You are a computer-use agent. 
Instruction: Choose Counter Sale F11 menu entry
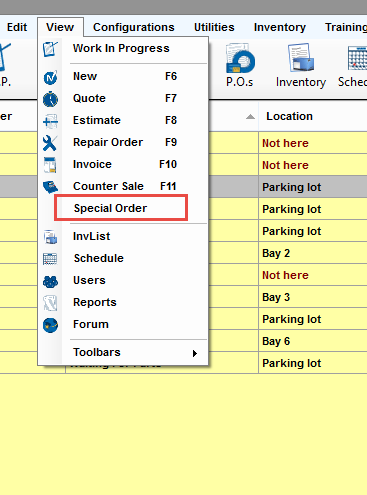123,187
